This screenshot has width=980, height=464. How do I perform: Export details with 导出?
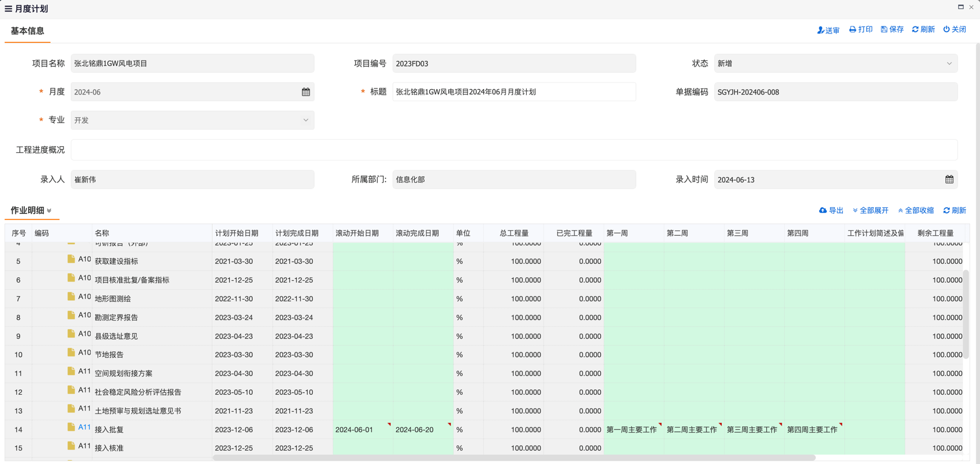pyautogui.click(x=831, y=211)
